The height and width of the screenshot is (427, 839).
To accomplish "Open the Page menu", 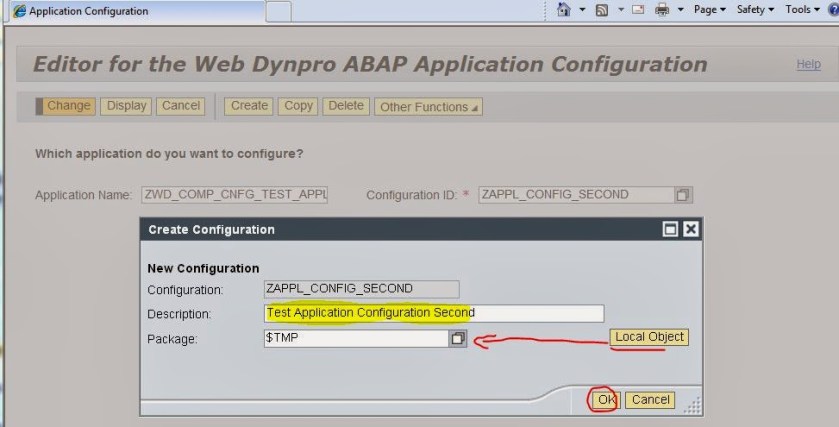I will (x=710, y=10).
